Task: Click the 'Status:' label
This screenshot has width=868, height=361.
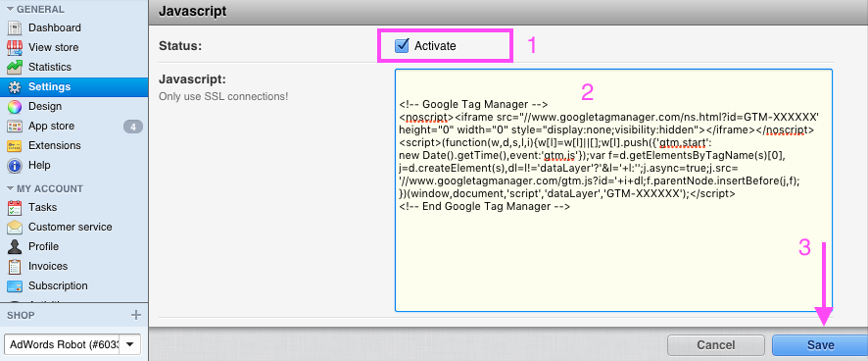Action: coord(180,46)
